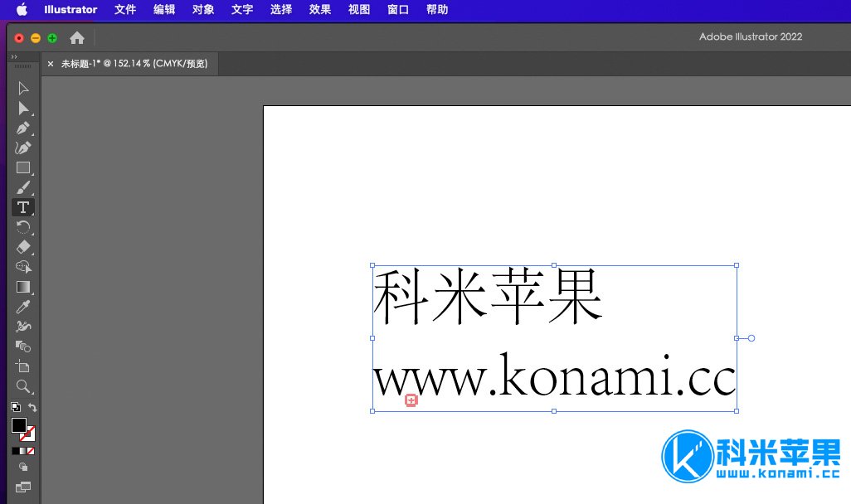Open the drawing mode options

[22, 467]
